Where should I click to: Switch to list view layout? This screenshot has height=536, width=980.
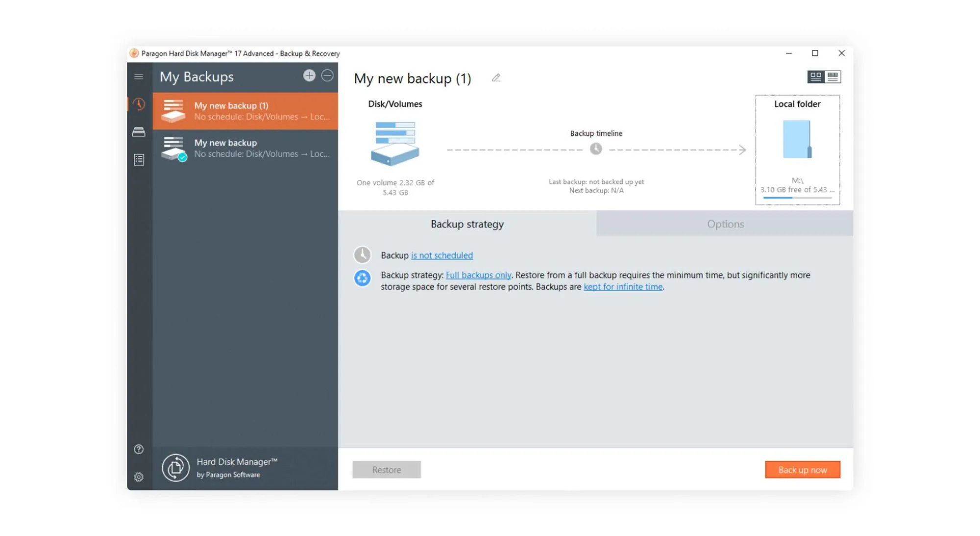point(833,77)
